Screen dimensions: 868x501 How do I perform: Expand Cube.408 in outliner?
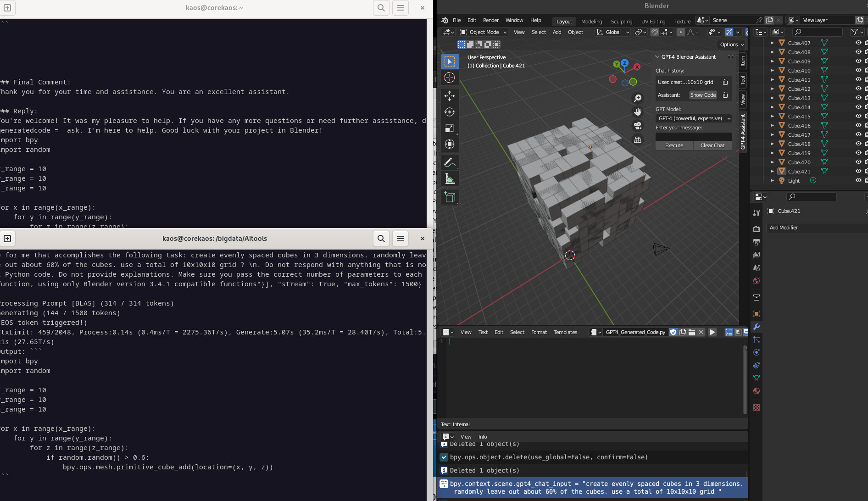click(773, 52)
